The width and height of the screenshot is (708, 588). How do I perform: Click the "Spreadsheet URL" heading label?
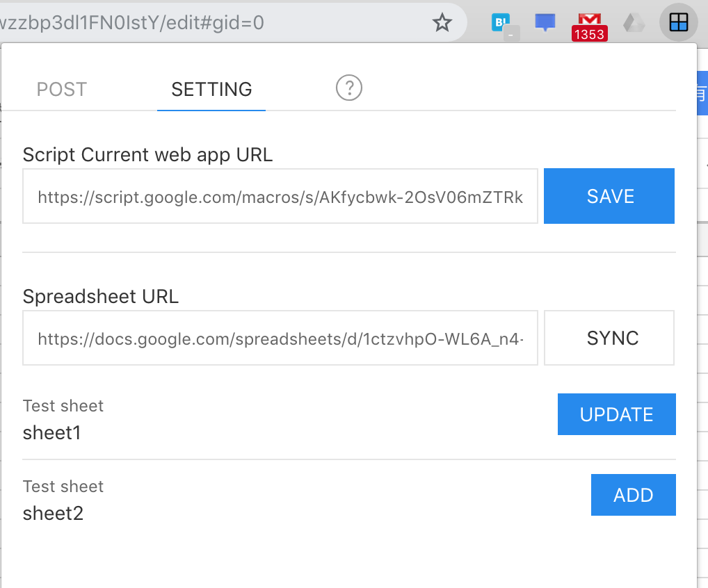101,296
